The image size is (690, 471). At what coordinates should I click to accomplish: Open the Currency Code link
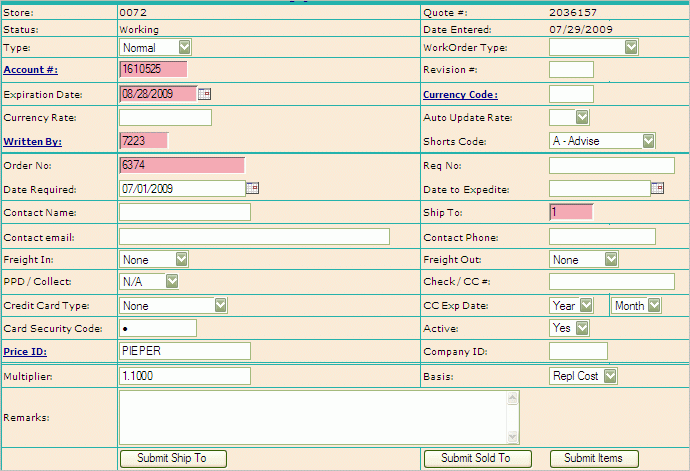click(460, 94)
